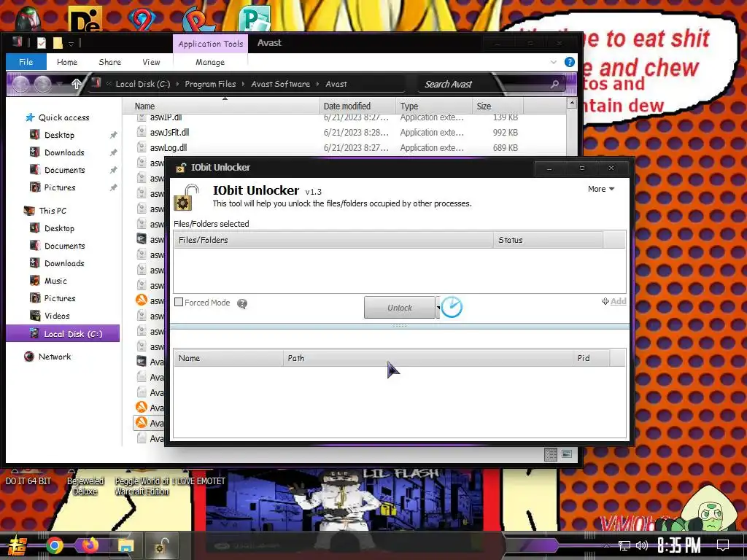Select Local Disk (C:) in navigation pane
Image resolution: width=747 pixels, height=560 pixels.
coord(63,334)
